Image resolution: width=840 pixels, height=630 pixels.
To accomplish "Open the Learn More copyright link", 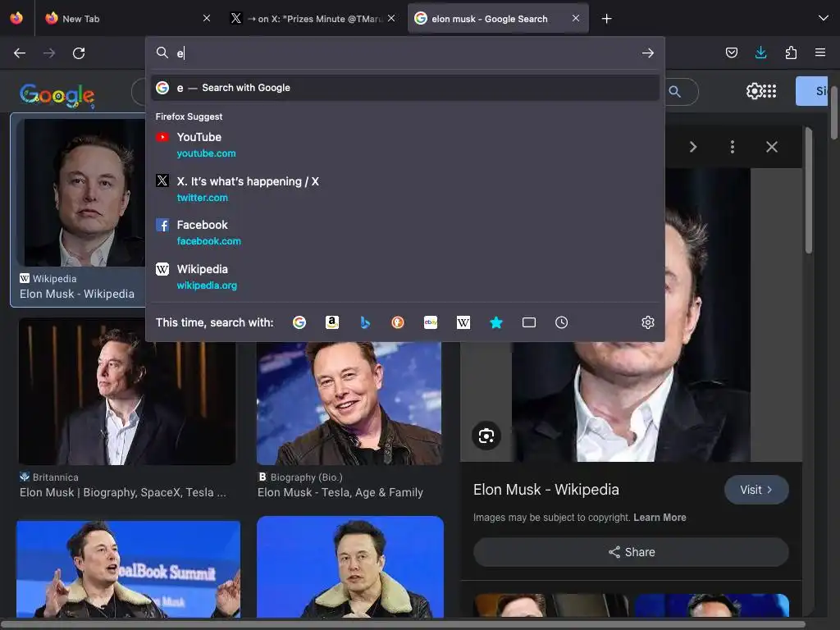I will [660, 518].
